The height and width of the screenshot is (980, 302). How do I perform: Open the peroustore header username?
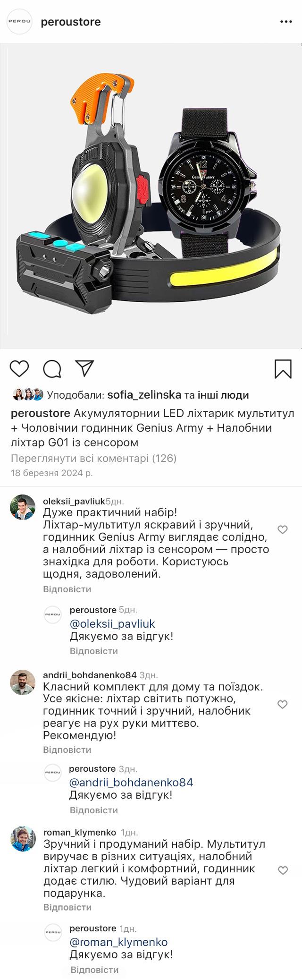tap(71, 22)
